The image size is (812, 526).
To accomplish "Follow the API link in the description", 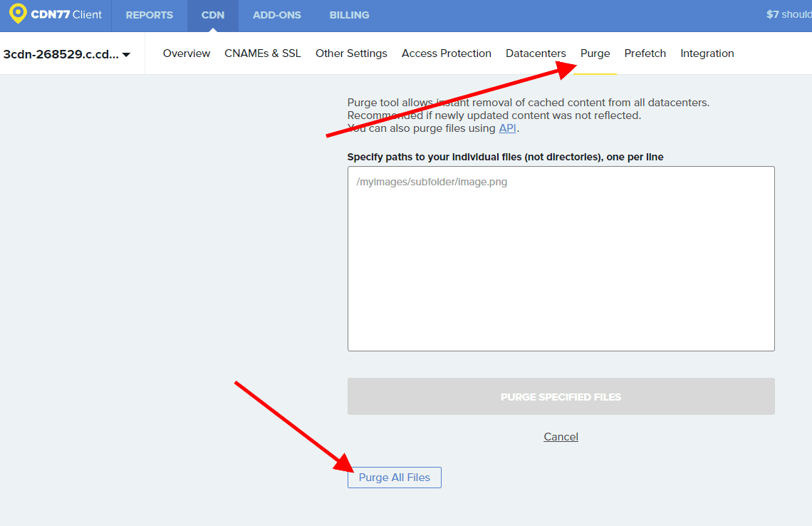I will [507, 128].
